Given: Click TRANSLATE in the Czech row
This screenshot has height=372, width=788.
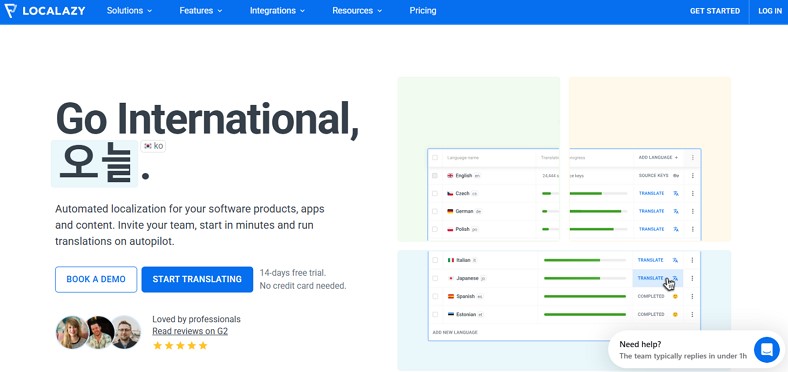Looking at the screenshot, I should pyautogui.click(x=651, y=194).
